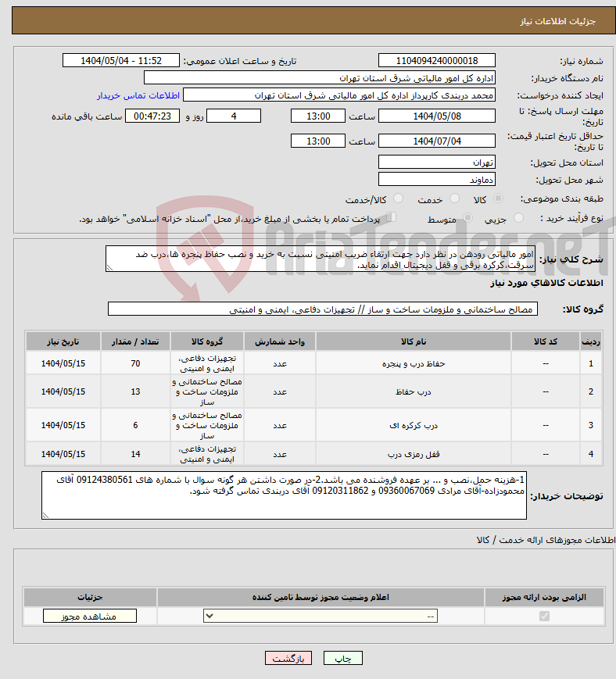Screen dimensions: 616x679
Task: Open اطلاعات تماس خریدار contact link
Action: tap(138, 95)
